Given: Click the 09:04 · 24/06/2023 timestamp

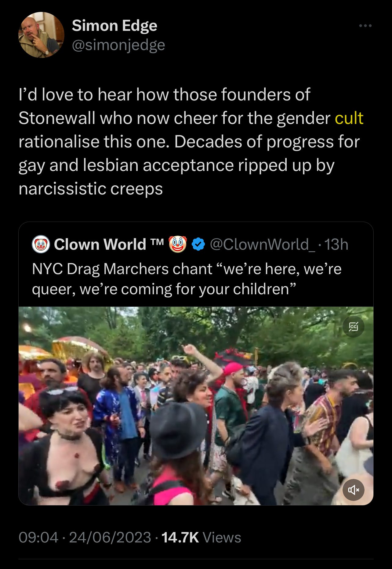Looking at the screenshot, I should (x=85, y=537).
